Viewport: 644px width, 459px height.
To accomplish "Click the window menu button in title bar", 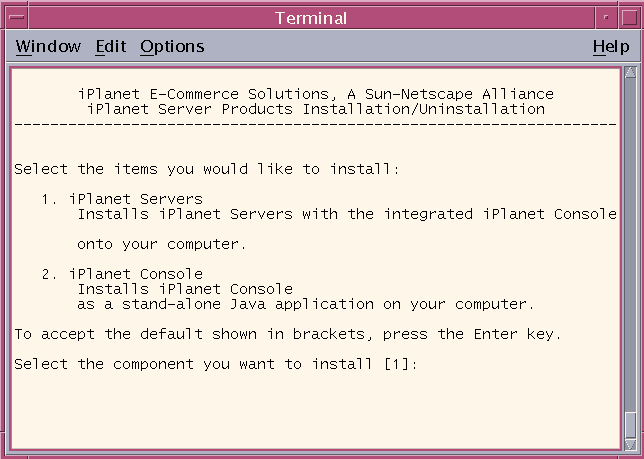I will pyautogui.click(x=16, y=17).
